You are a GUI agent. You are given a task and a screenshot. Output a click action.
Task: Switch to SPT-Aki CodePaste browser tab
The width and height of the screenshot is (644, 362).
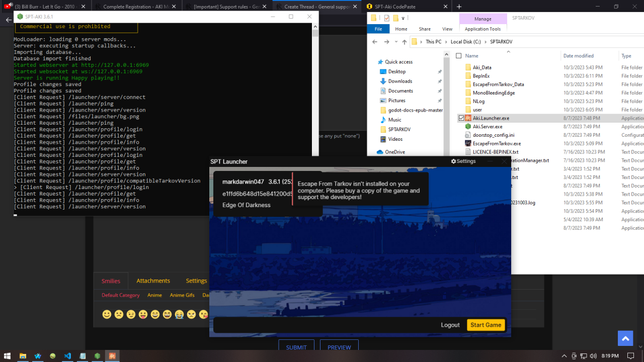point(407,7)
